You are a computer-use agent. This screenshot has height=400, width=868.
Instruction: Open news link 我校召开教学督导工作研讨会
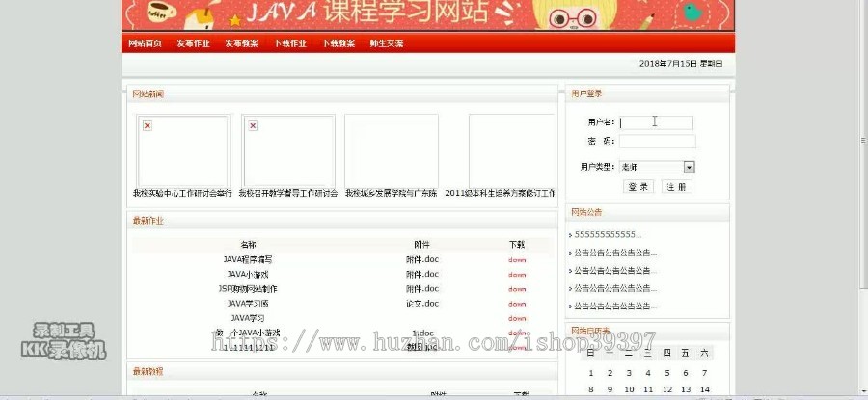(x=287, y=193)
